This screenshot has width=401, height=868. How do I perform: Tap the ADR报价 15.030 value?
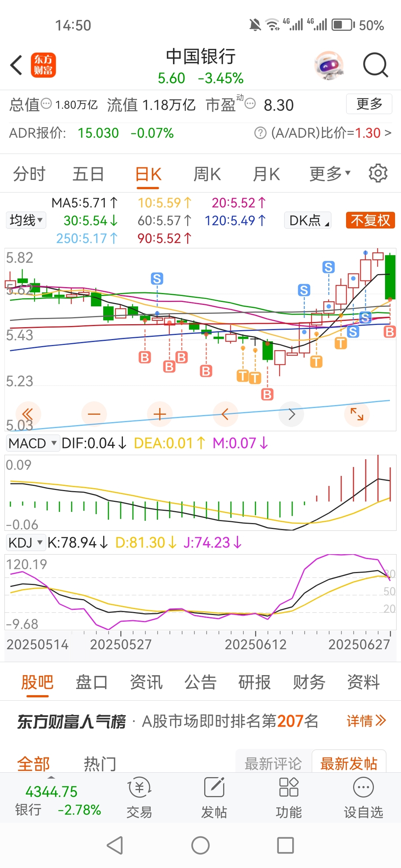(x=98, y=133)
